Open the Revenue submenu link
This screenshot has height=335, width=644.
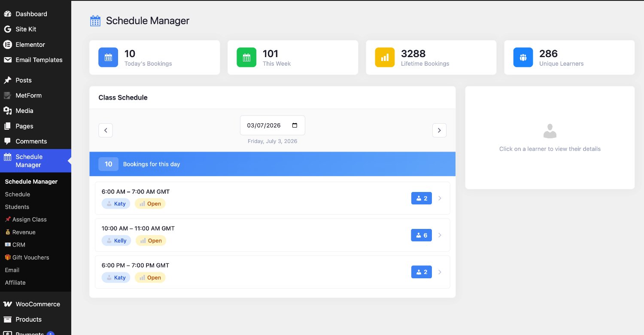tap(20, 232)
